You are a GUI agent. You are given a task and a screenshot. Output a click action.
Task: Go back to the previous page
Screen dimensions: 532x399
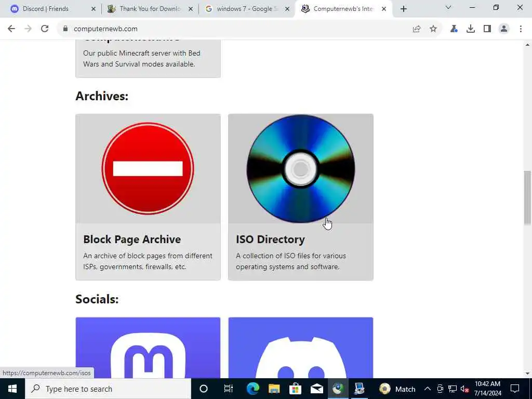[x=11, y=29]
